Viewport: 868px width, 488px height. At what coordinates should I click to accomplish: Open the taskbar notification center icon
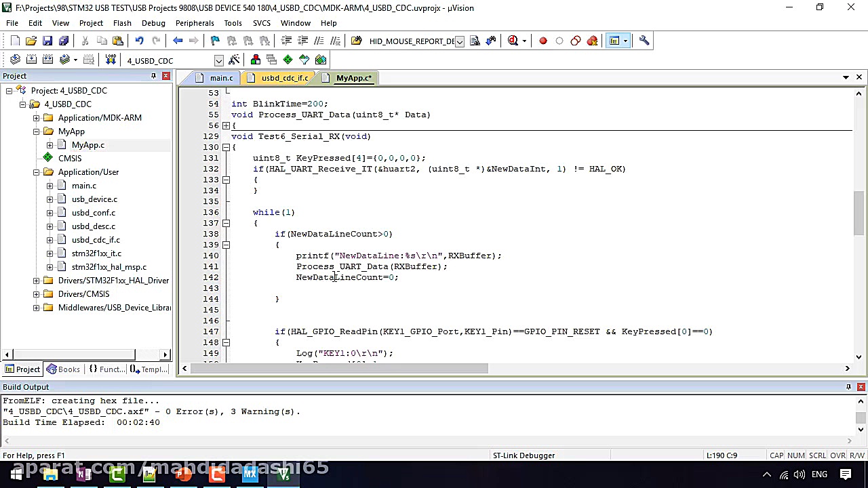click(x=846, y=474)
